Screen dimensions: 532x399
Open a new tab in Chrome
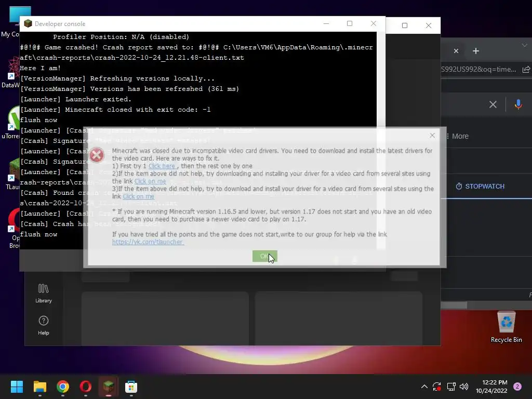click(476, 51)
